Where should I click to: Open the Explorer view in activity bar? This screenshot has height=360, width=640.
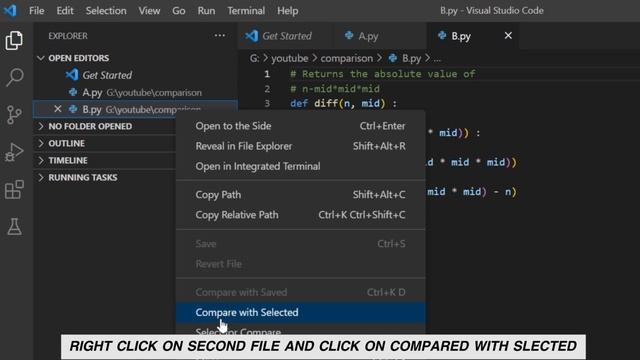click(14, 40)
